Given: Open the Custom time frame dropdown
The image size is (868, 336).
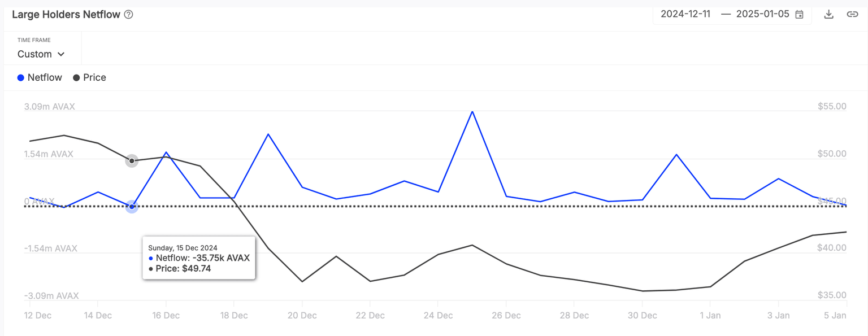Looking at the screenshot, I should [41, 54].
